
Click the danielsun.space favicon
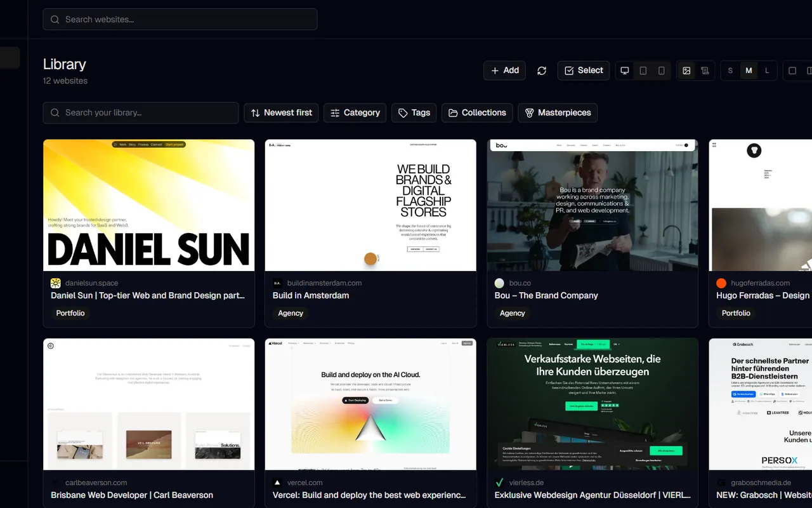[56, 283]
